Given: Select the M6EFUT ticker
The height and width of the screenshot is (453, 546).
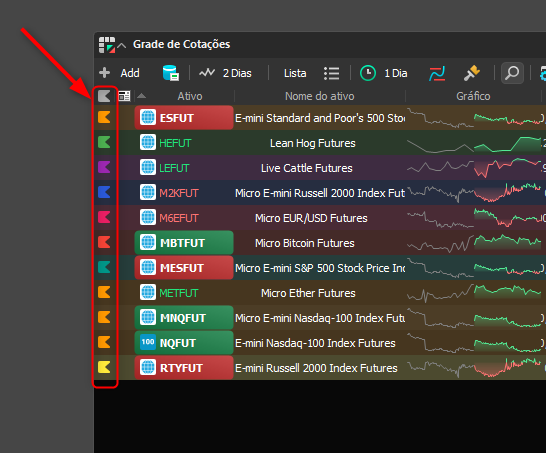Looking at the screenshot, I should point(179,218).
